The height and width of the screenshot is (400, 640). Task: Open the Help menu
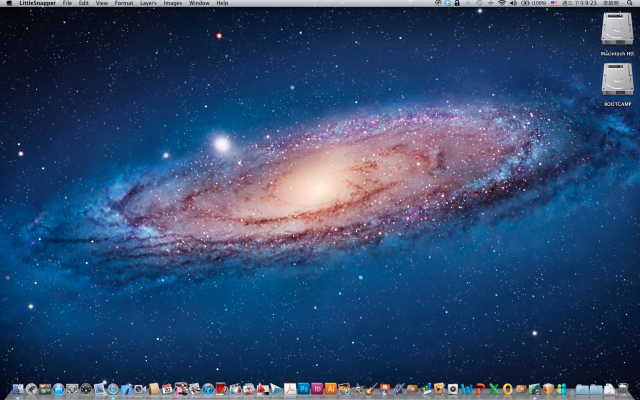[222, 3]
